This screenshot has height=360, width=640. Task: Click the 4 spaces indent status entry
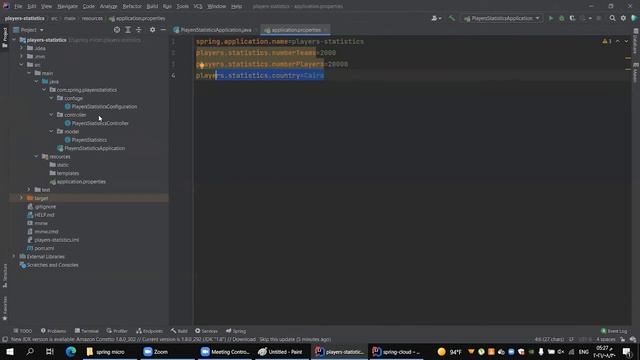tap(606, 340)
